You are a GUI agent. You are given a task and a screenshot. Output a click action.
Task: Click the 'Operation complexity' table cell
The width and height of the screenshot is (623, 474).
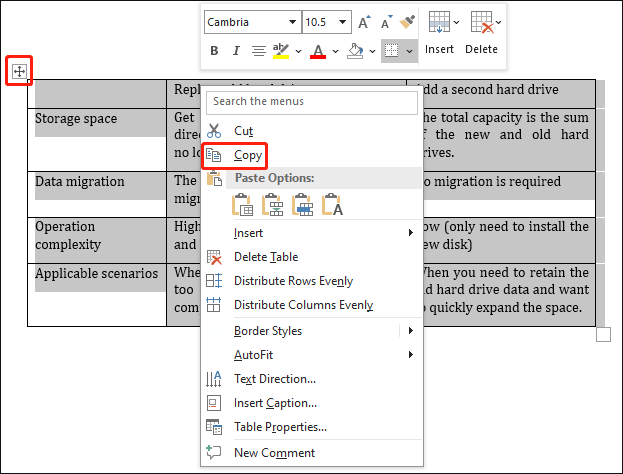tap(97, 240)
